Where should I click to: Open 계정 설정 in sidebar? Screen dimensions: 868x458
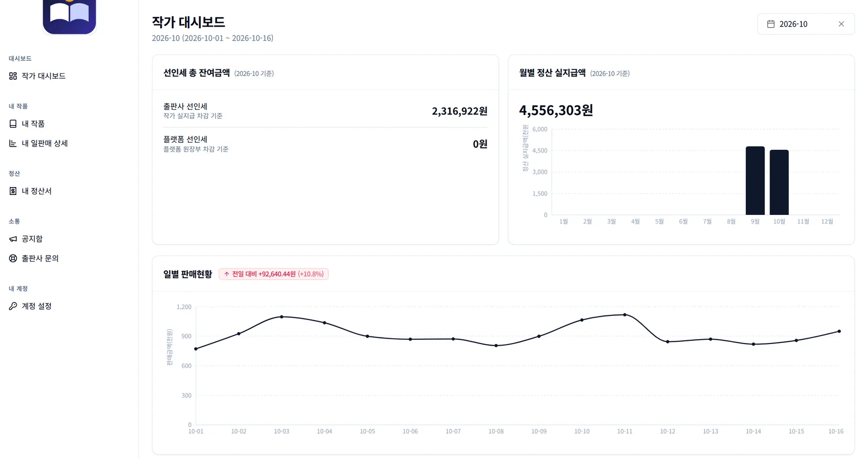click(x=69, y=306)
